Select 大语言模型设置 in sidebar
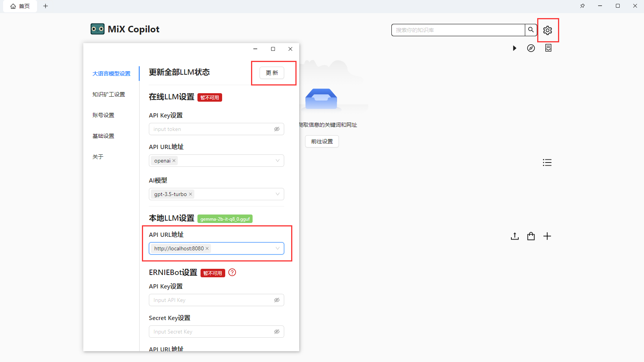The width and height of the screenshot is (644, 362). point(111,74)
